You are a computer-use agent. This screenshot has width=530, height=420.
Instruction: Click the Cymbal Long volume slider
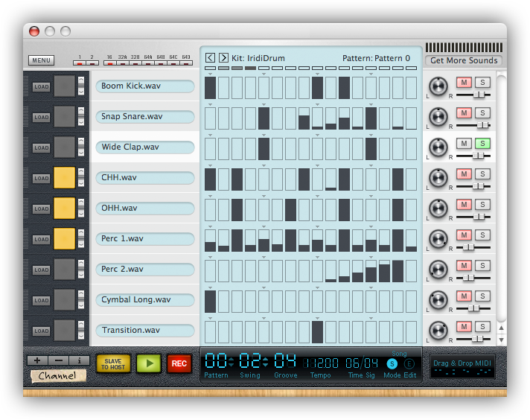click(474, 308)
